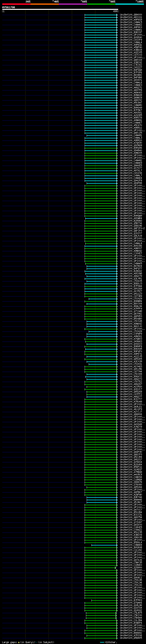The image size is (146, 644).
Task: Click the query end position 498
Action: tap(115, 11)
